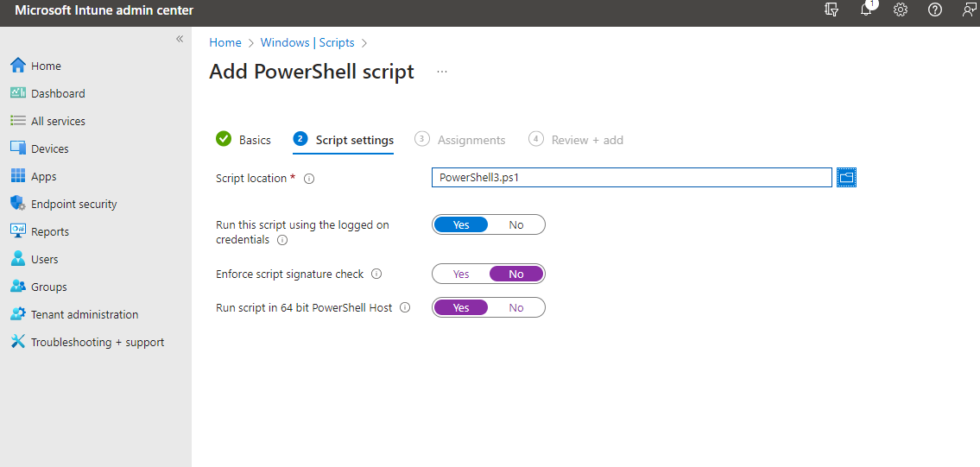
Task: Set 64 bit PowerShell Host to No
Action: coord(516,307)
